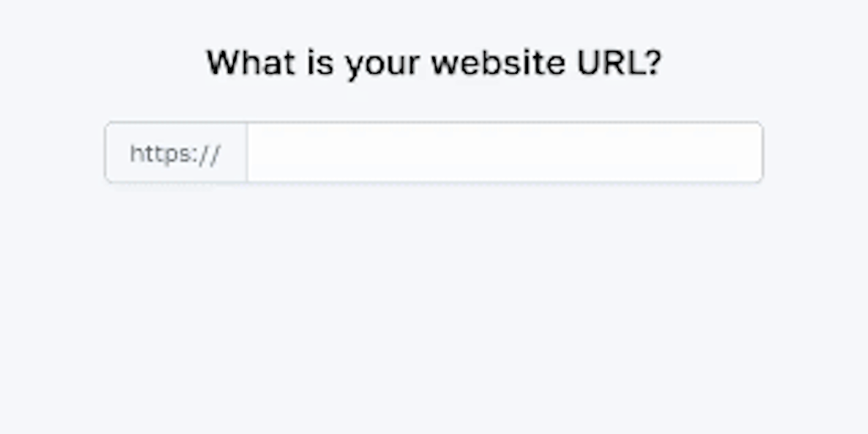Click inside the white website URL box
The height and width of the screenshot is (434, 868).
click(x=504, y=153)
